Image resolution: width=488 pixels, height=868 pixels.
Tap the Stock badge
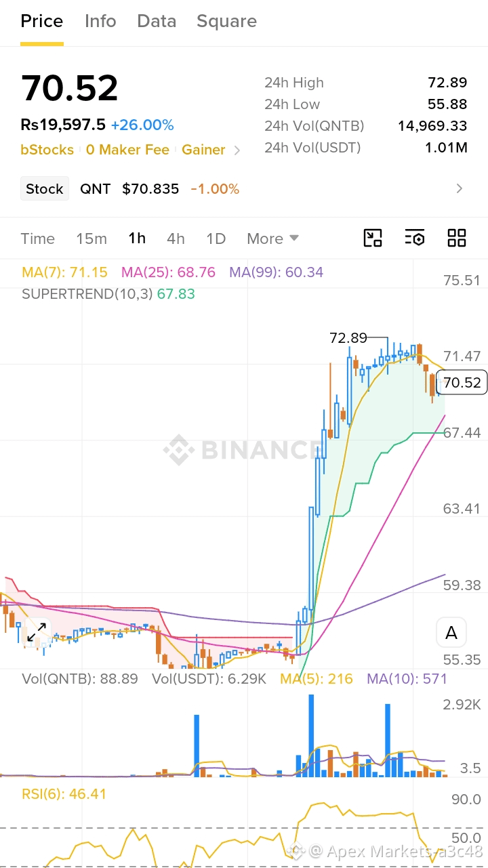[x=45, y=189]
